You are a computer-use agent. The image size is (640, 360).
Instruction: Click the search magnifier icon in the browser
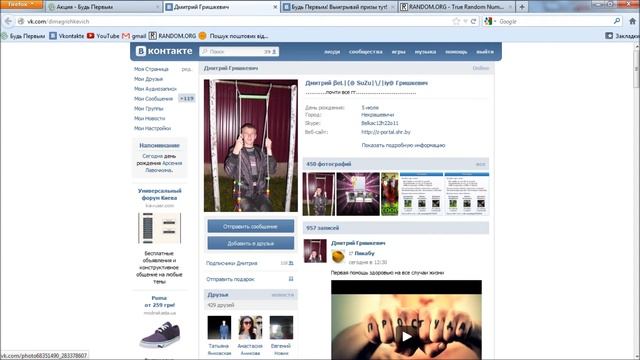tap(617, 21)
